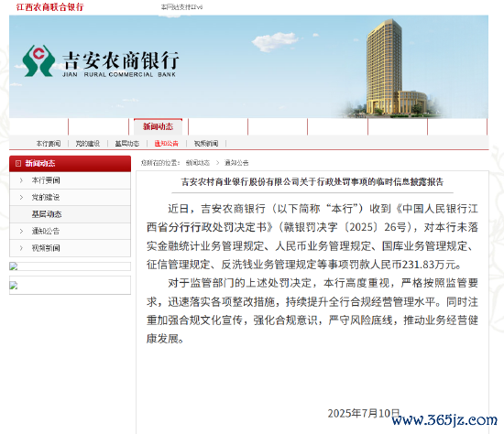Click the JIAN RURAL COMMERCIAL BANK banner text
The image size is (504, 434).
point(119,74)
